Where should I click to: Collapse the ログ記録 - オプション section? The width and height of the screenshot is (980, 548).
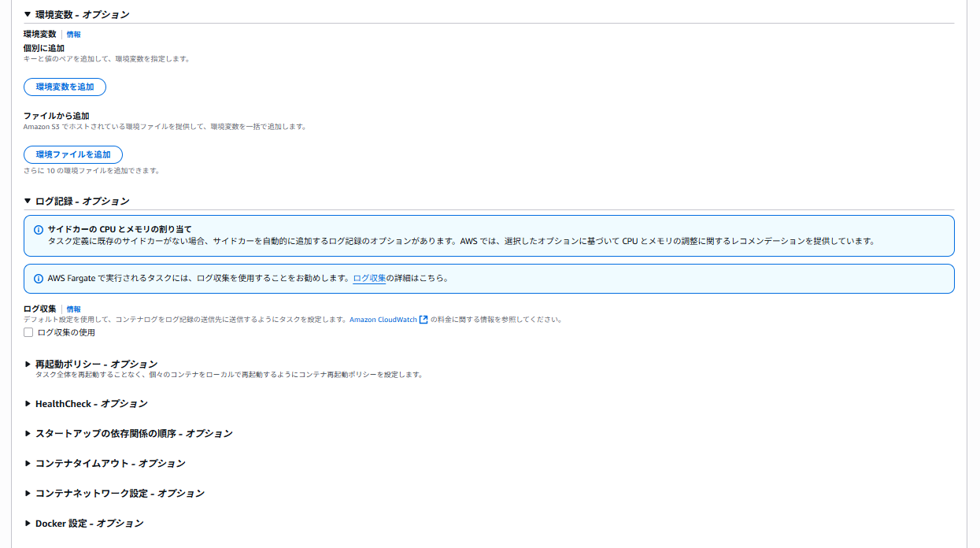tap(76, 201)
